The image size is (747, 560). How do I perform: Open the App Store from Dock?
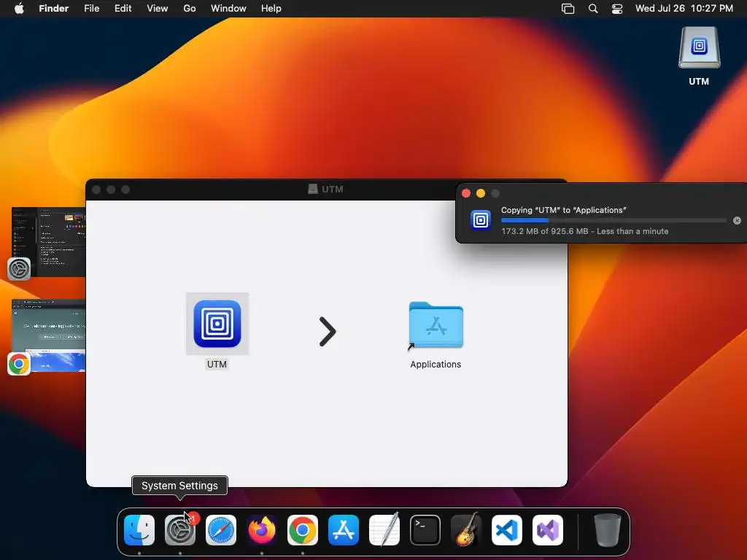344,530
